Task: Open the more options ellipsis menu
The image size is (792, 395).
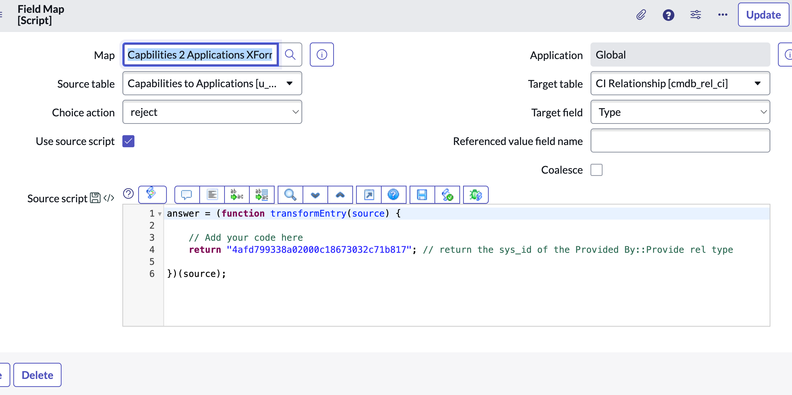Action: coord(723,15)
